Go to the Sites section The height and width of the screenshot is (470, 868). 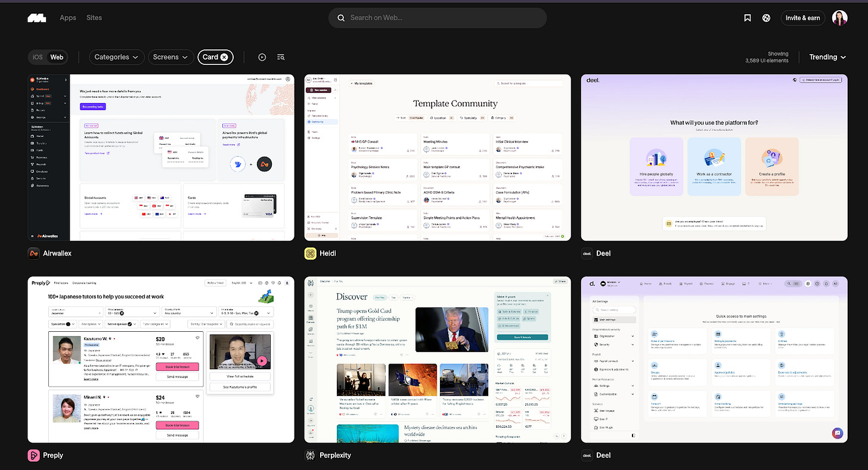coord(94,18)
